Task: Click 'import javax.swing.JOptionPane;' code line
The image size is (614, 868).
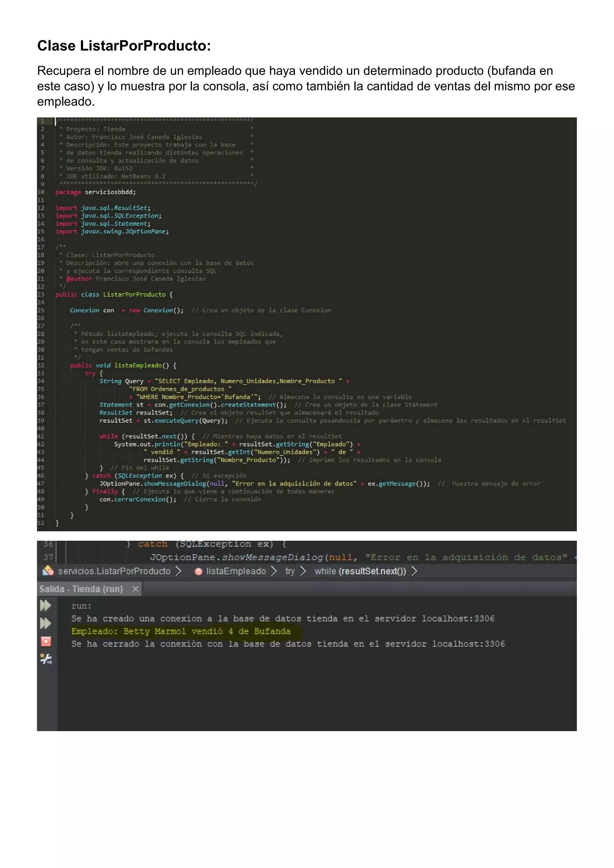Action: 112,231
